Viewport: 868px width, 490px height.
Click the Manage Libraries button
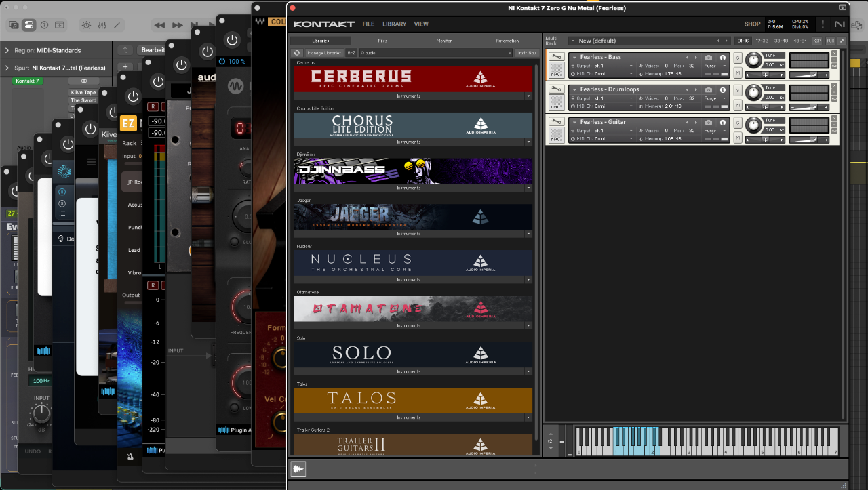[324, 52]
